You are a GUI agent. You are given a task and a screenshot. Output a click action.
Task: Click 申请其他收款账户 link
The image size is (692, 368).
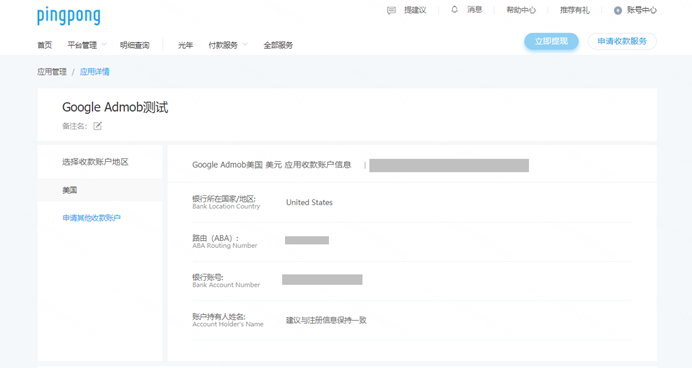[x=91, y=218]
